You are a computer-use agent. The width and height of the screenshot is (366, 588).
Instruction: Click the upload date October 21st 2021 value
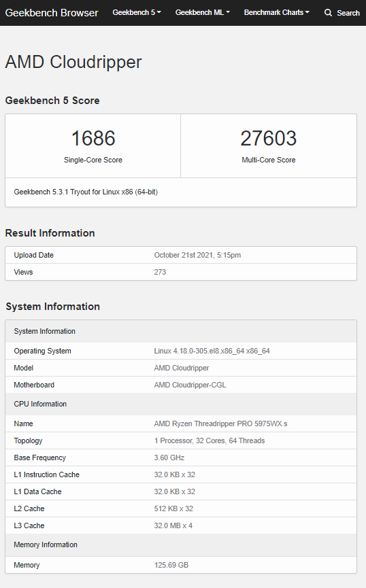click(197, 255)
